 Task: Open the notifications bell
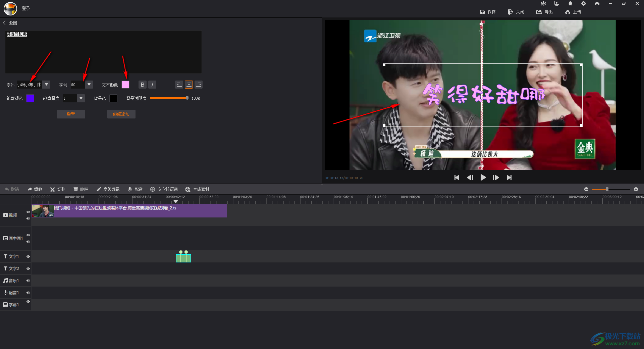(x=570, y=3)
